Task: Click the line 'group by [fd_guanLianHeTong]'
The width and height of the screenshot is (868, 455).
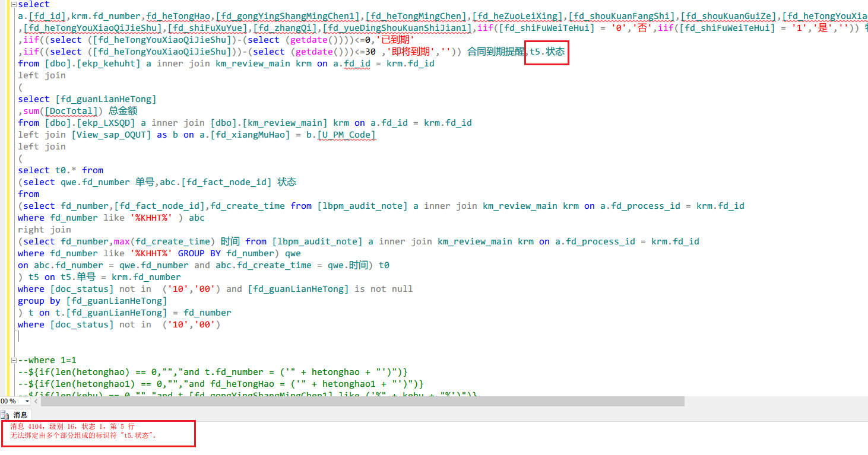Action: point(93,301)
